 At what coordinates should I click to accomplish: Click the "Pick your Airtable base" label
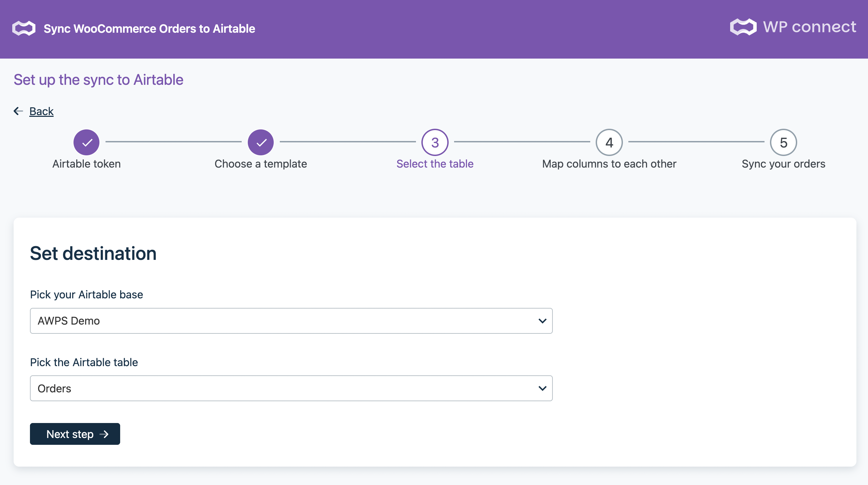pos(86,295)
